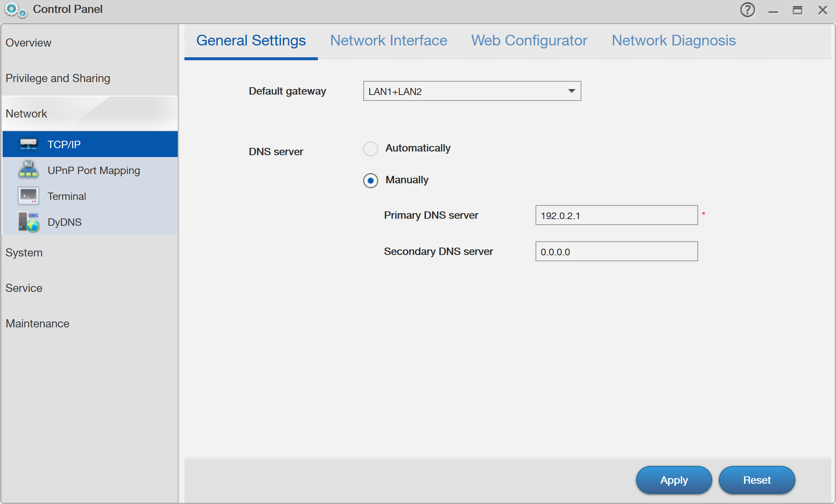The height and width of the screenshot is (504, 836).
Task: Click the UPnP Port Mapping icon
Action: [x=28, y=170]
